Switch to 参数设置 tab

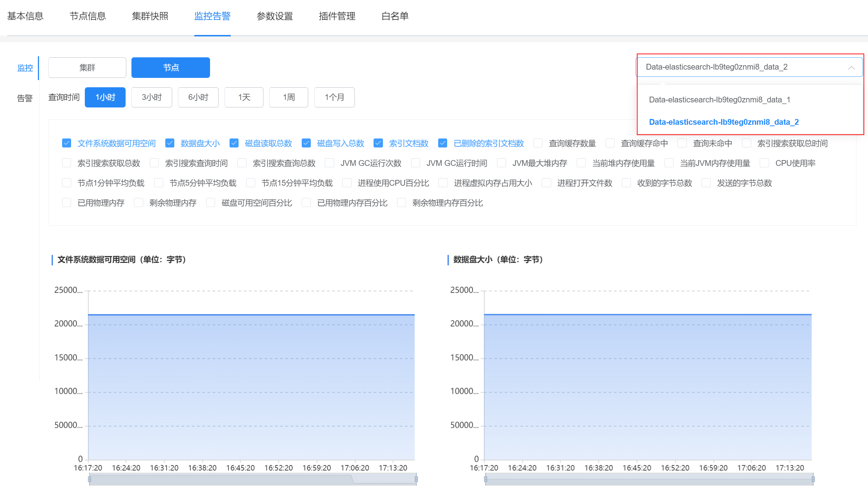[275, 16]
